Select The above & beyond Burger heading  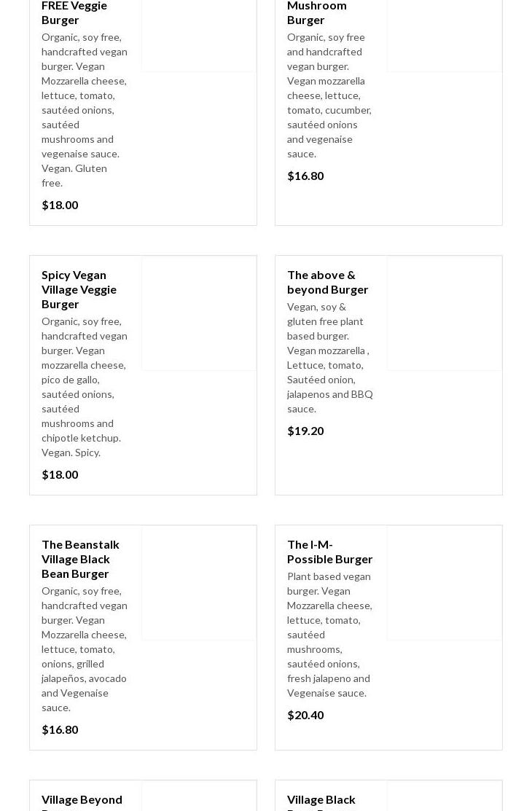pyautogui.click(x=327, y=282)
